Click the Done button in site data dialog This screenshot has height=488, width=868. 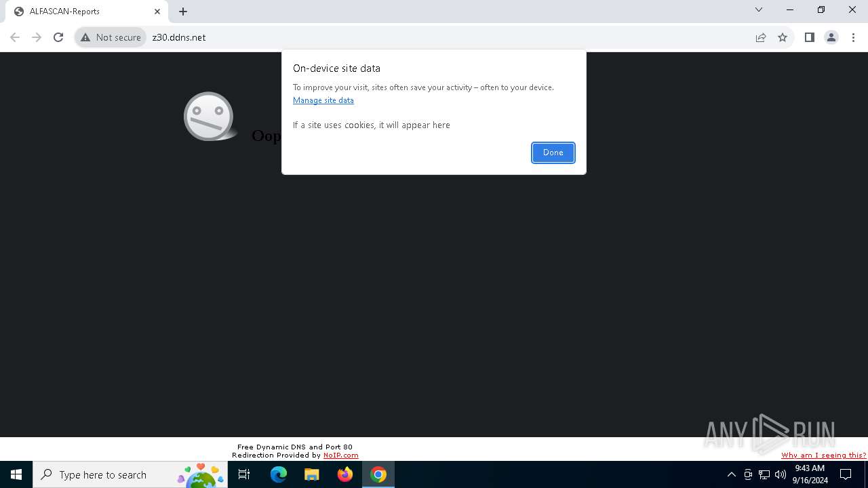click(x=553, y=152)
